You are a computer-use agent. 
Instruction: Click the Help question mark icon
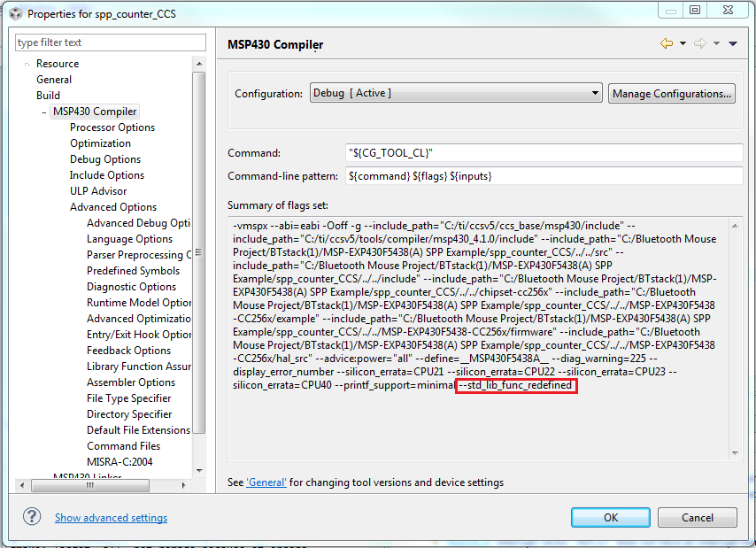tap(32, 517)
